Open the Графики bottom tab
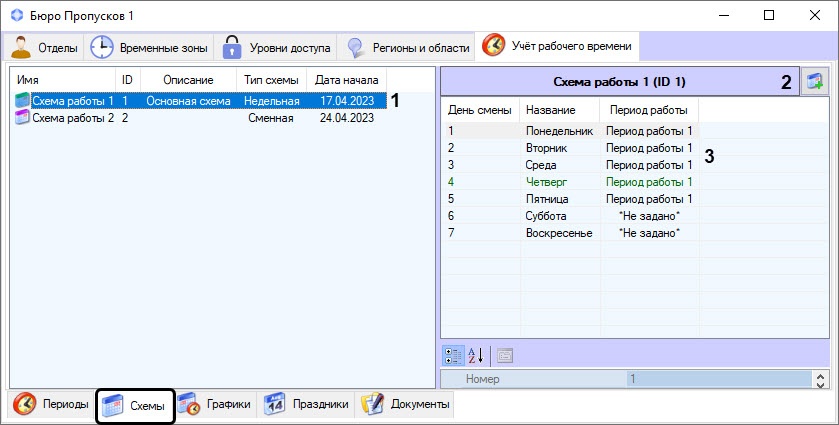Screen dimensions: 839x425 217,404
